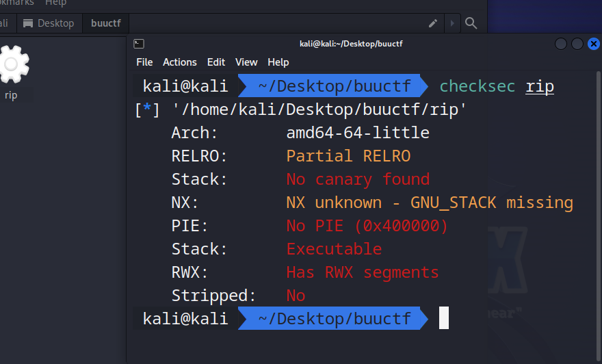The height and width of the screenshot is (364, 602).
Task: Open the file manager Help menu
Action: point(56,3)
